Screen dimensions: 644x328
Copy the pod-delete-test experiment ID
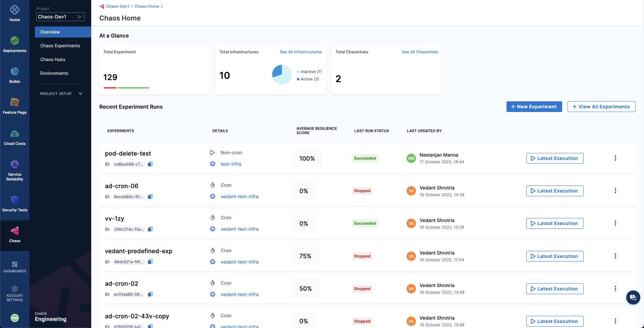click(x=150, y=164)
